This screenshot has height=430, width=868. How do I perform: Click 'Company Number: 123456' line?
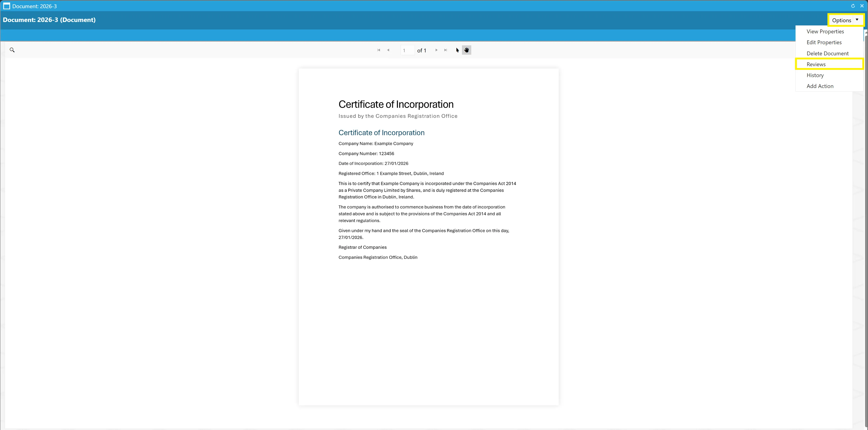[366, 154]
